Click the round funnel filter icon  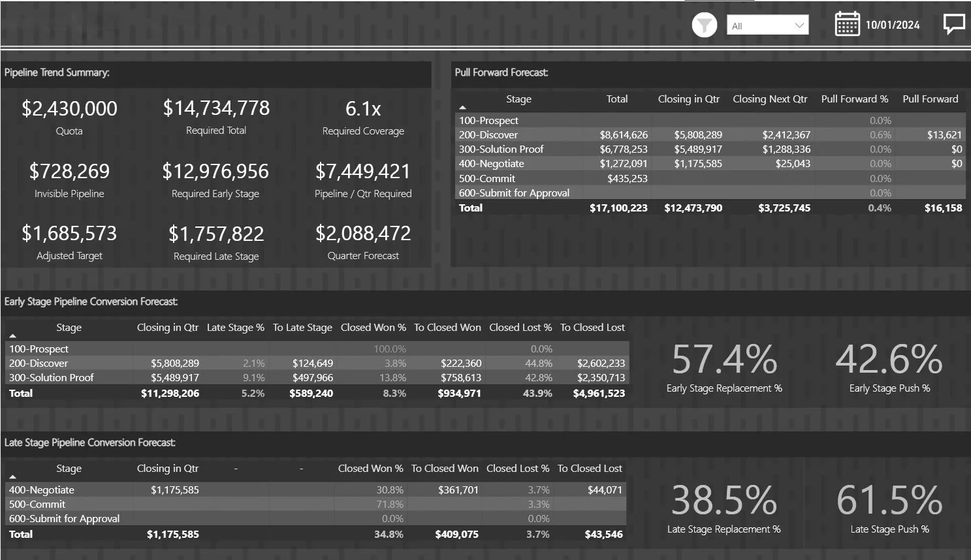704,25
